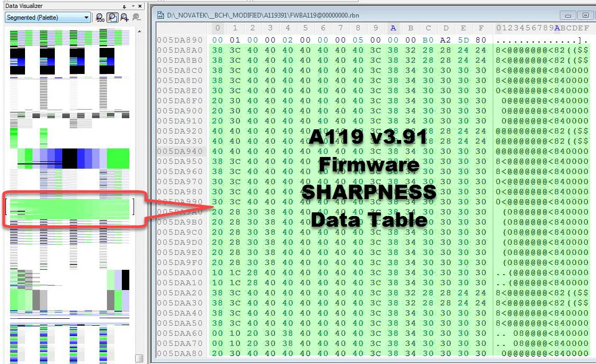
Task: Click the FWBA119@00000000.rbn file path title
Action: pos(263,15)
